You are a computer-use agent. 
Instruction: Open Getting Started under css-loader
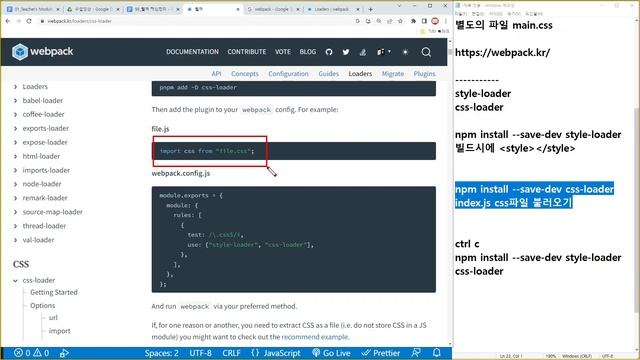[x=53, y=292]
